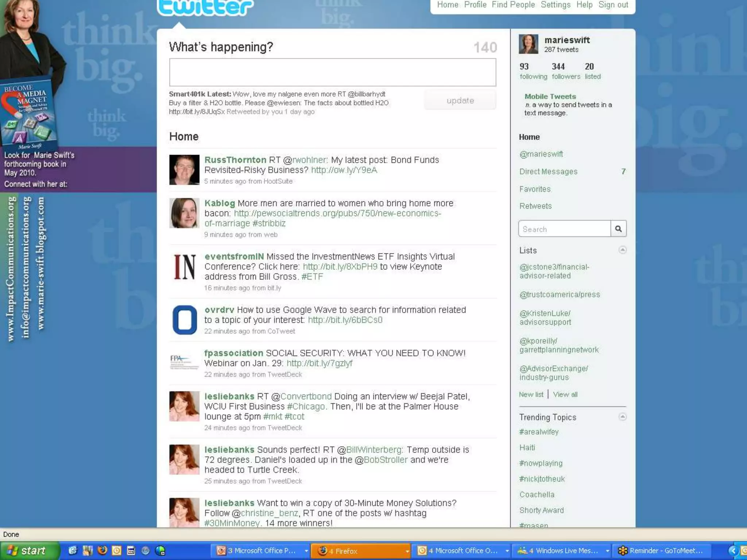Open the marieswift sidebar profile photo

[x=528, y=44]
